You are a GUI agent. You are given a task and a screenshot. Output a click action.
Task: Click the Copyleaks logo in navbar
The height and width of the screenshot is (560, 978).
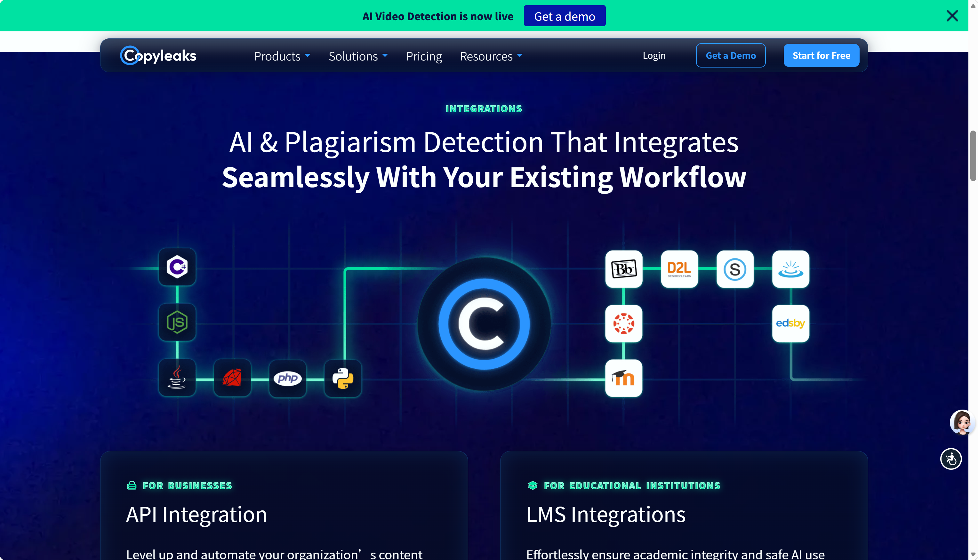click(x=158, y=55)
